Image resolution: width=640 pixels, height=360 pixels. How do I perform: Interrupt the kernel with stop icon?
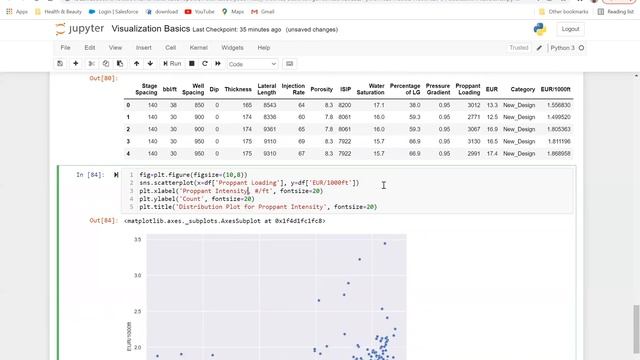(x=191, y=64)
